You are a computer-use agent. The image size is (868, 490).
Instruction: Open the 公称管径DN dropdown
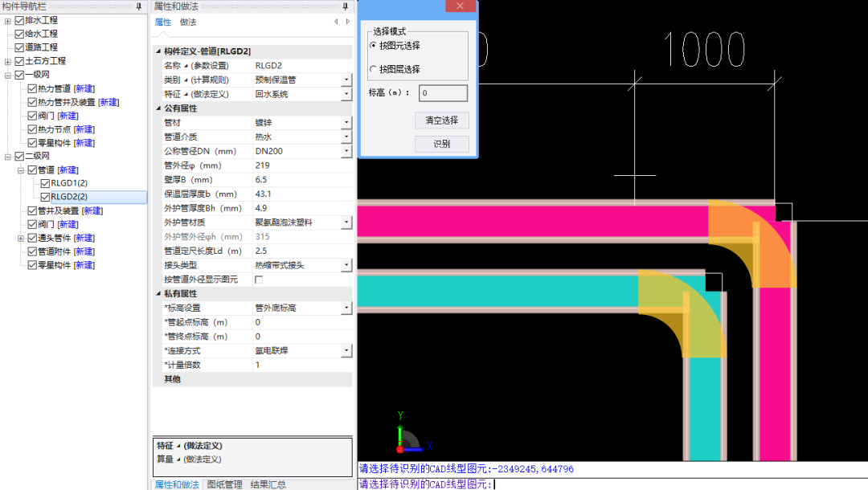[346, 151]
